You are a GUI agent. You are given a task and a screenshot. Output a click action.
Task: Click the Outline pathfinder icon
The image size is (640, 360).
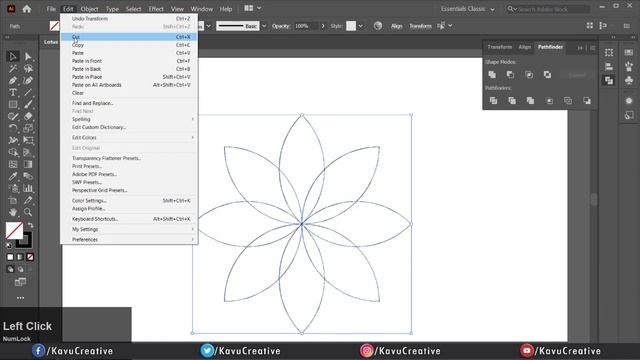pyautogui.click(x=568, y=100)
